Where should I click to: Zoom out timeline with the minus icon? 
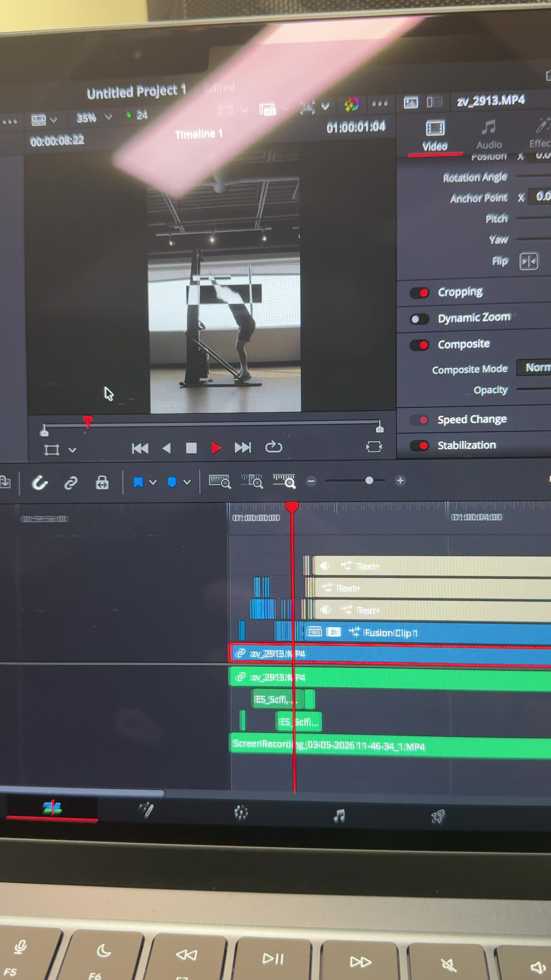311,481
